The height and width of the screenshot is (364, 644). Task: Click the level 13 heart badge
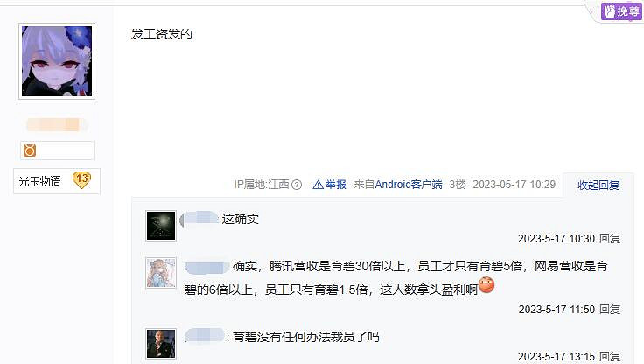(x=81, y=180)
